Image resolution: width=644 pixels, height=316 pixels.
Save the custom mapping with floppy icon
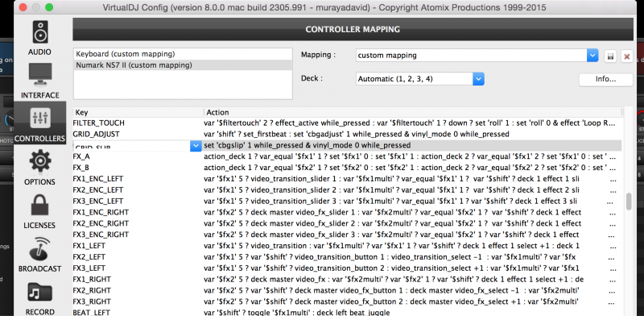pyautogui.click(x=610, y=56)
